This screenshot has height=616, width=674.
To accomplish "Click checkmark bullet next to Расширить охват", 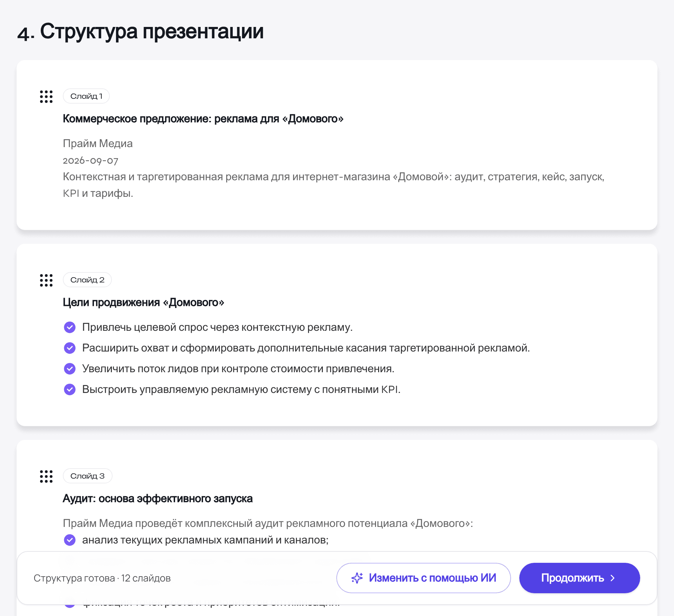I will coord(70,348).
